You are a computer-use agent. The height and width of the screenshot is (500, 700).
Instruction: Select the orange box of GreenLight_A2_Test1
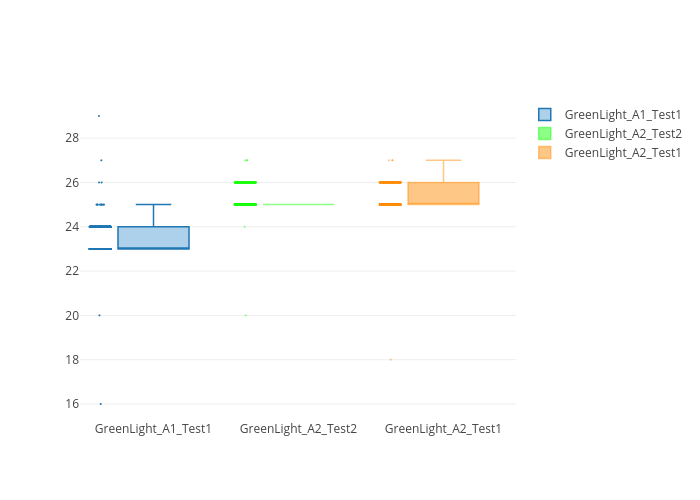[x=443, y=193]
